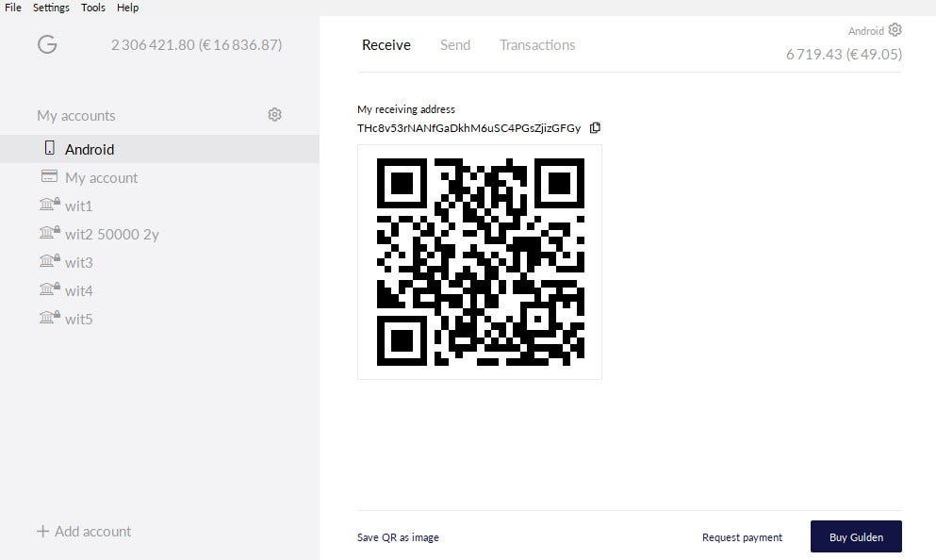This screenshot has height=560, width=936.
Task: Click the Android label at top right
Action: [x=865, y=31]
